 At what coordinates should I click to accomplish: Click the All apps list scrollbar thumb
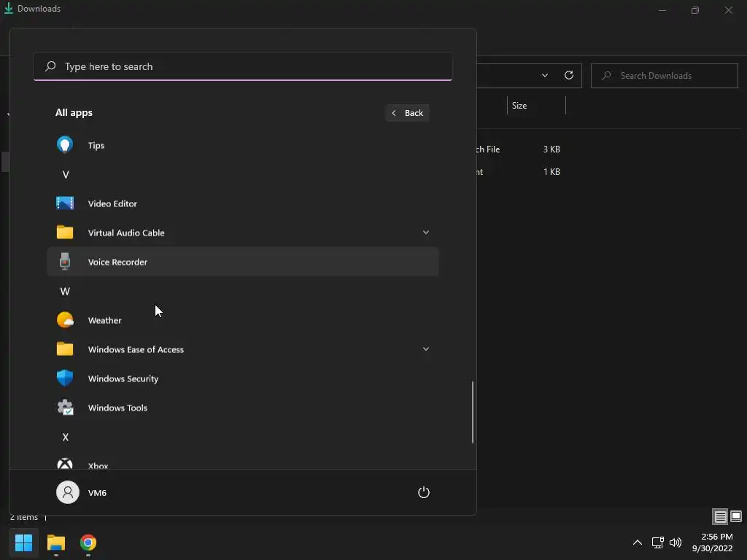coord(473,412)
